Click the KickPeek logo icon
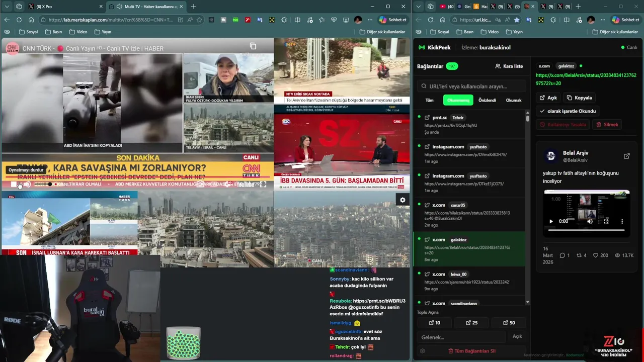644x362 pixels. click(x=422, y=47)
